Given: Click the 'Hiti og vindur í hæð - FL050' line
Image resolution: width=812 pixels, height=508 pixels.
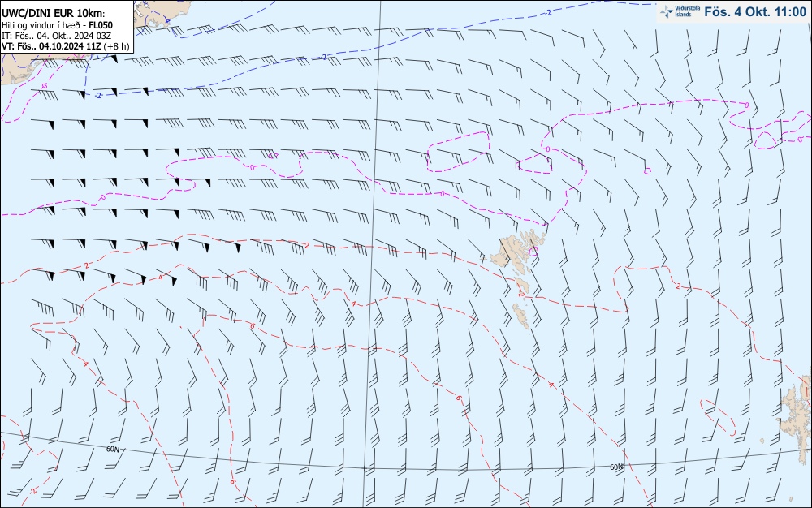Looking at the screenshot, I should point(57,25).
